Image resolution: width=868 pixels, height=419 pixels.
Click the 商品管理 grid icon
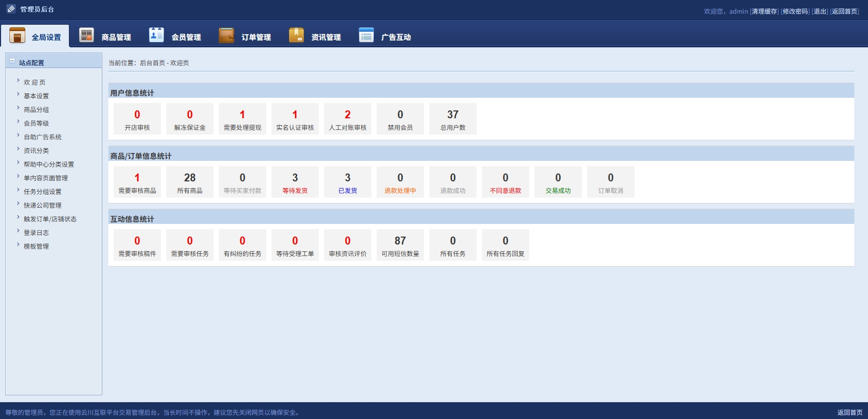(x=86, y=35)
